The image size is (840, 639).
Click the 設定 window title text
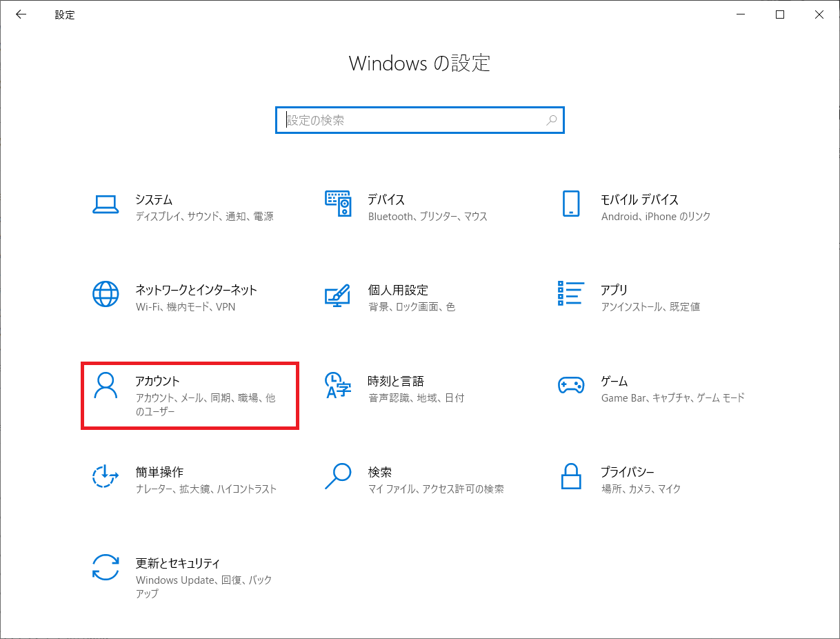[65, 14]
